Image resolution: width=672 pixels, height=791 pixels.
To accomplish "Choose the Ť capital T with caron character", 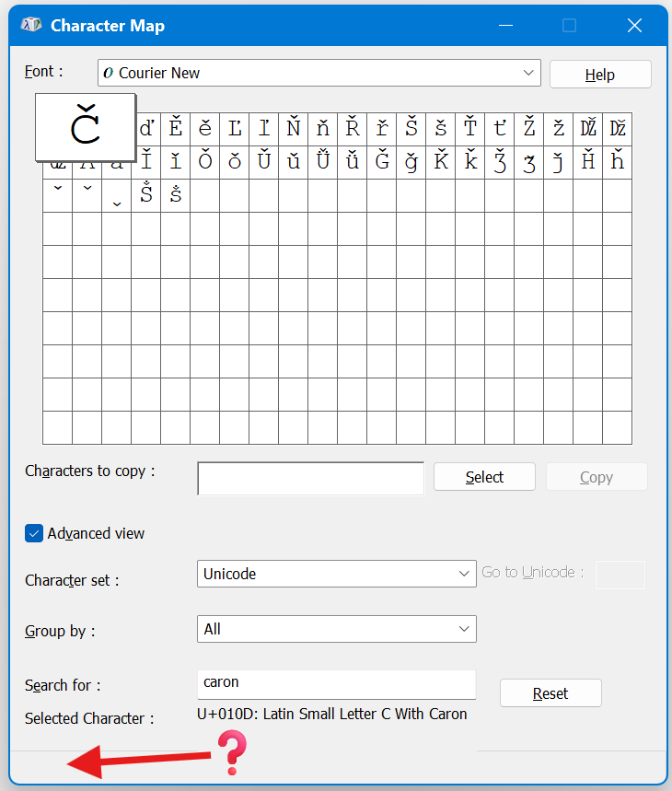I will pos(470,129).
